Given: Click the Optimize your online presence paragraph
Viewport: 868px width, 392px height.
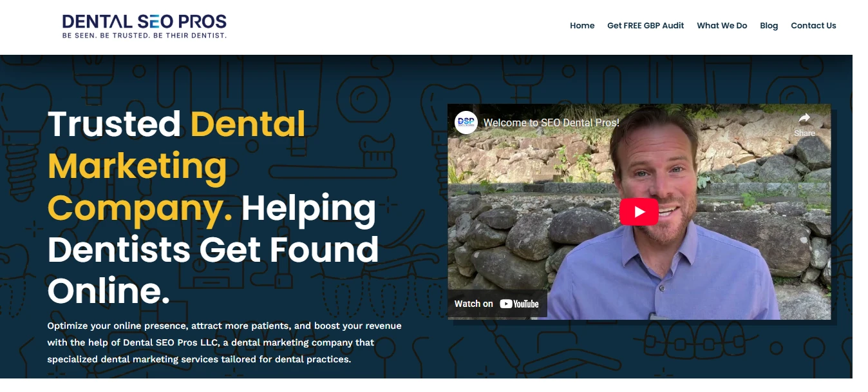Looking at the screenshot, I should tap(224, 342).
